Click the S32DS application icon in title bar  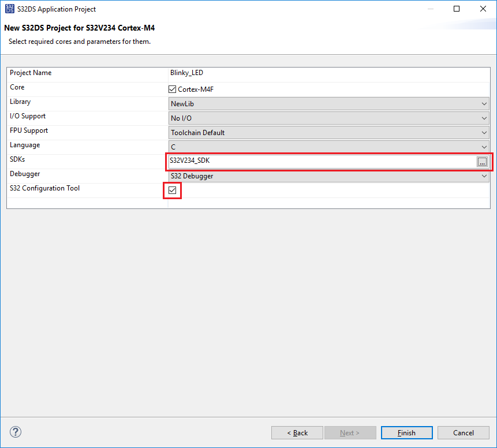(x=9, y=9)
